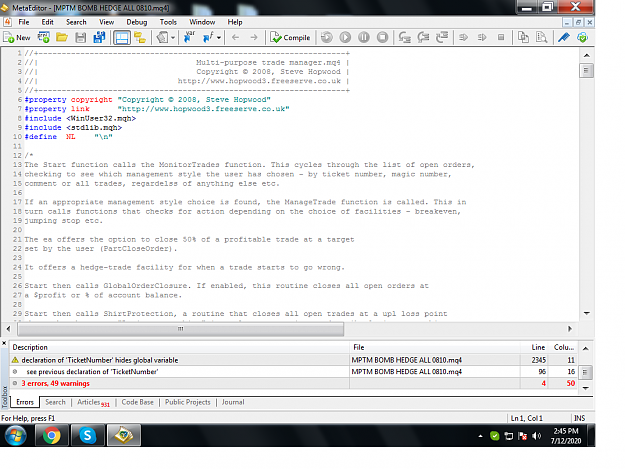The height and width of the screenshot is (469, 625).
Task: Compile the current MQ4 file
Action: (290, 37)
